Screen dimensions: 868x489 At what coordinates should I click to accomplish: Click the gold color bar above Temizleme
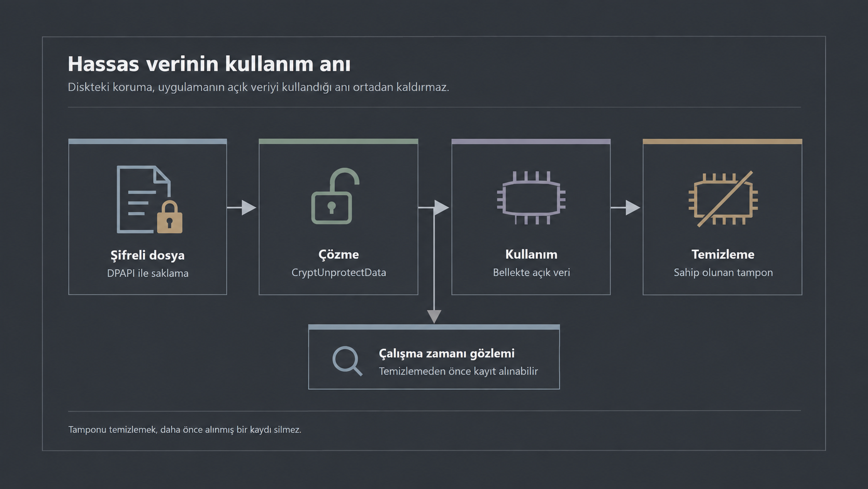(x=723, y=141)
